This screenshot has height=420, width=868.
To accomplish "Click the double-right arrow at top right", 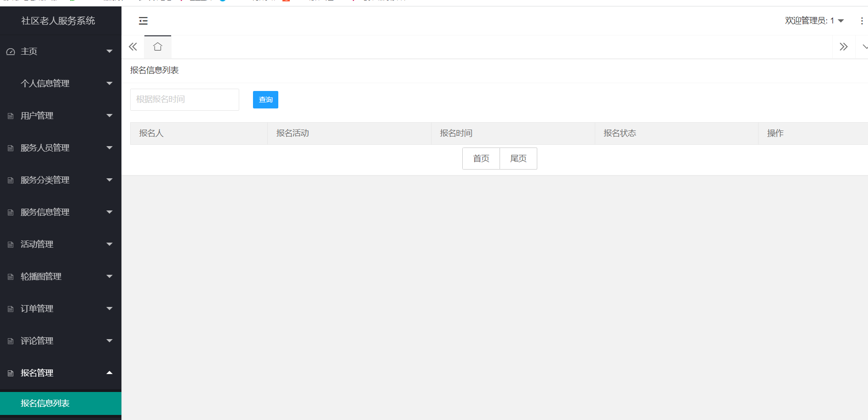I will [844, 46].
